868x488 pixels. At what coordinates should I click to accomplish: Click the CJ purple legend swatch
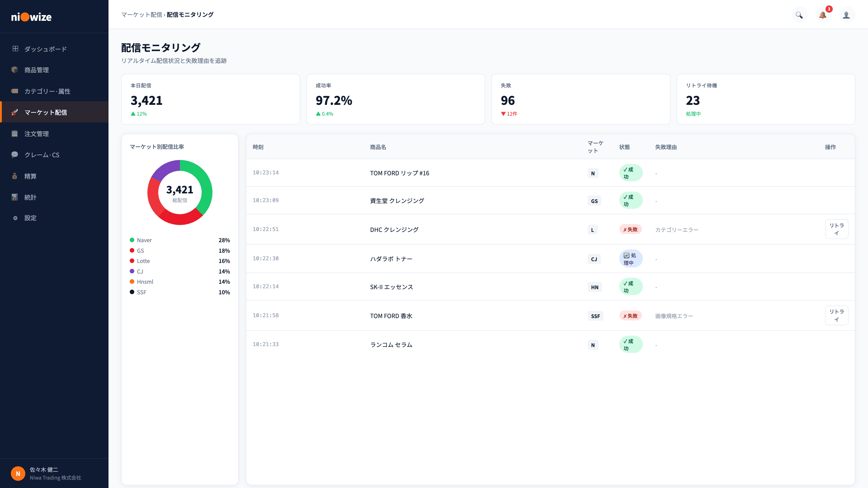tap(132, 271)
